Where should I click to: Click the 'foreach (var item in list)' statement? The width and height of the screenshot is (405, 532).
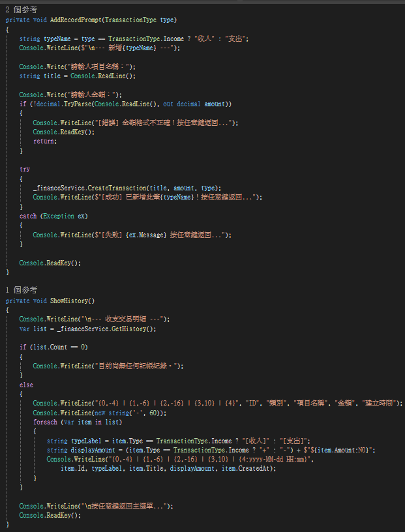78,422
